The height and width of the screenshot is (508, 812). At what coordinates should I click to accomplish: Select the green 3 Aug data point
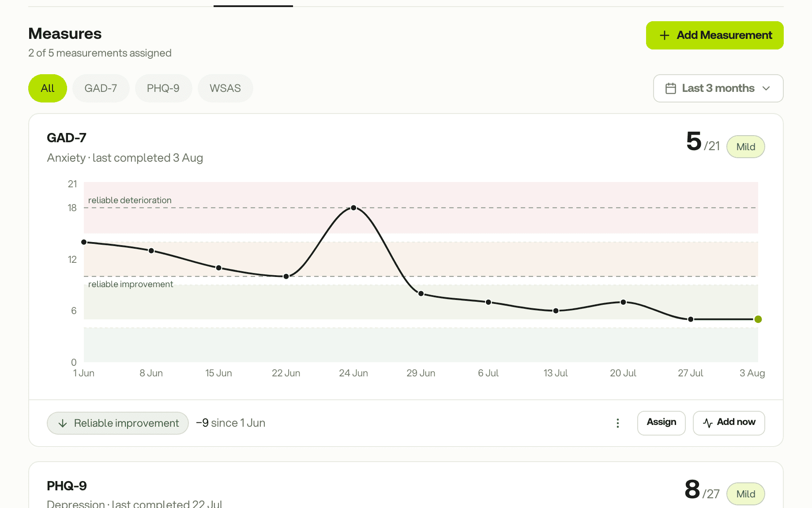(x=758, y=319)
